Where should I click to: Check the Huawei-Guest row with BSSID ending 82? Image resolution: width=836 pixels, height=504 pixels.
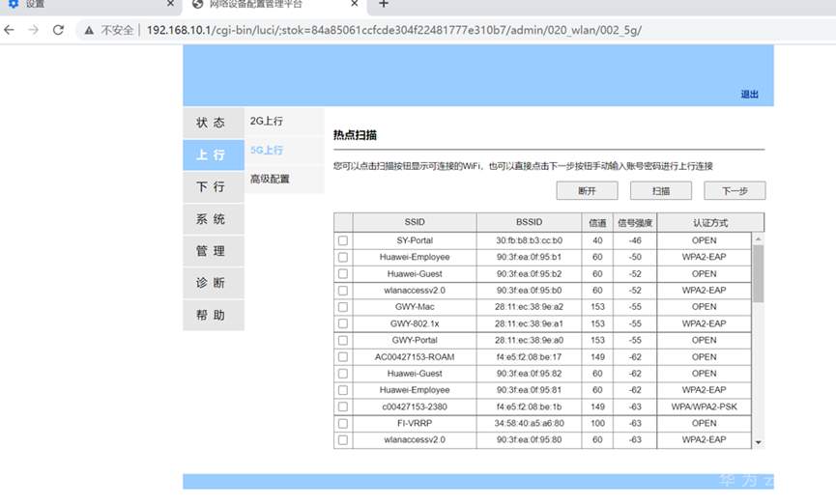[343, 374]
